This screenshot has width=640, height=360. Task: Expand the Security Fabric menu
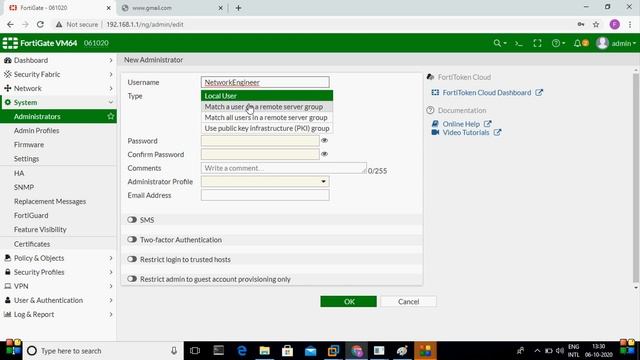[x=58, y=74]
